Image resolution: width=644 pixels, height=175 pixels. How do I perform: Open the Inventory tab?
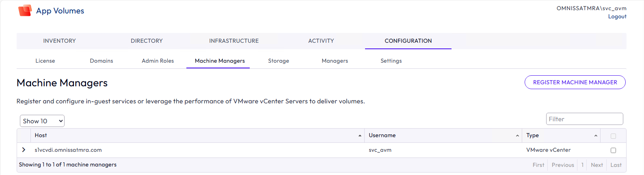(59, 41)
